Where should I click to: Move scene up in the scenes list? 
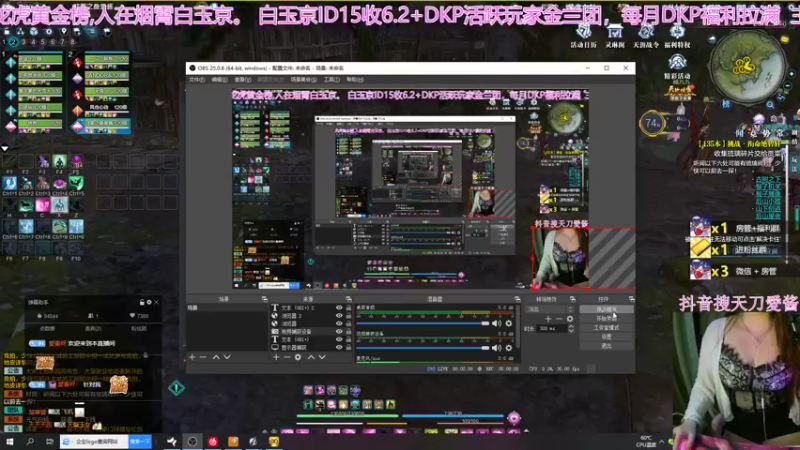(x=216, y=357)
